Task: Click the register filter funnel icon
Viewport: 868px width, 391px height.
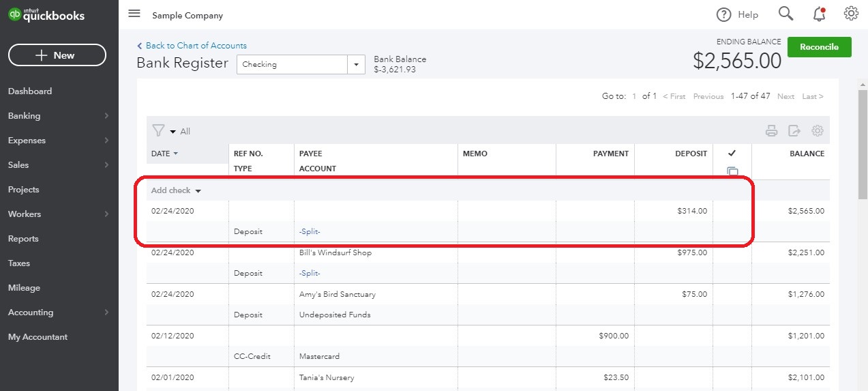Action: click(158, 130)
